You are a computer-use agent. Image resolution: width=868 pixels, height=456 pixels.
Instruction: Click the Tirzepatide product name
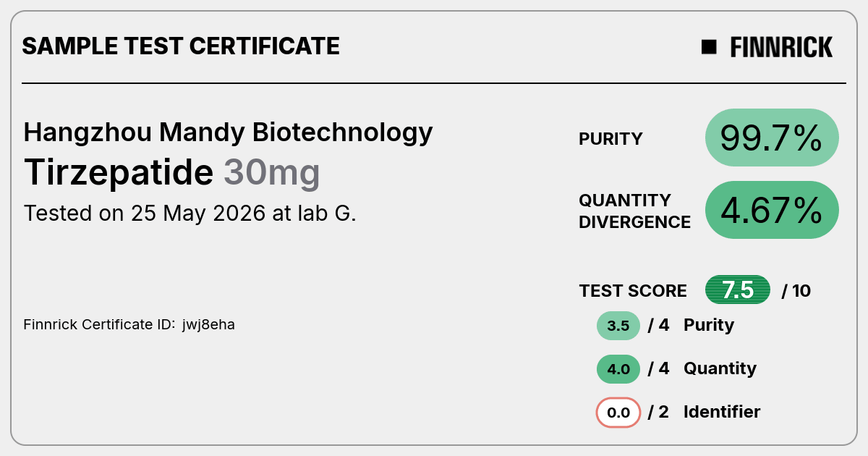tap(119, 173)
